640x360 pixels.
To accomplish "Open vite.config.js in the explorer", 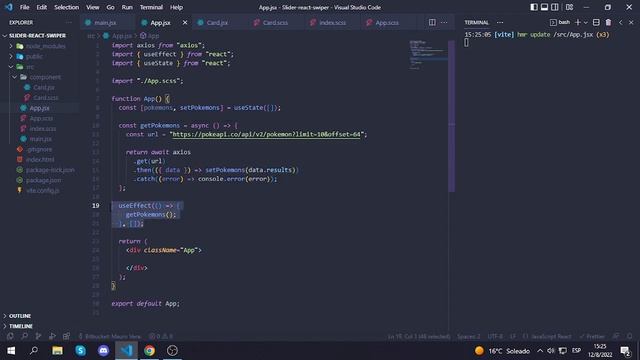I will point(42,190).
